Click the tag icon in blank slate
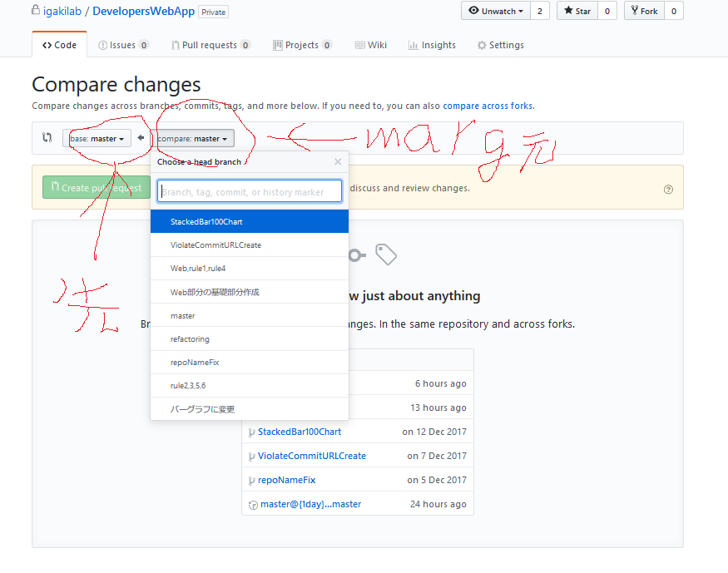Screen dimensions: 728x573 tap(386, 254)
